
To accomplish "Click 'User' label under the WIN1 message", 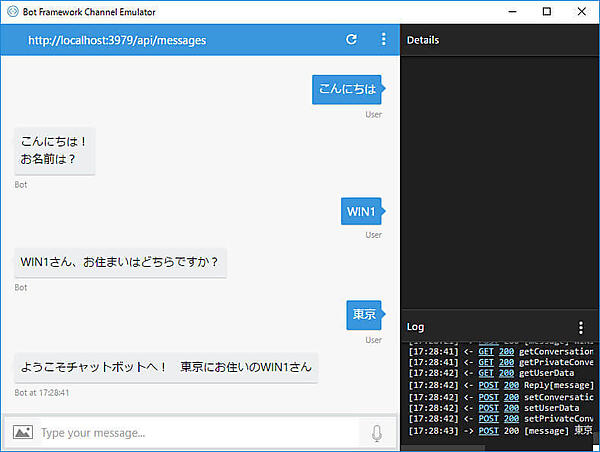I will point(373,235).
